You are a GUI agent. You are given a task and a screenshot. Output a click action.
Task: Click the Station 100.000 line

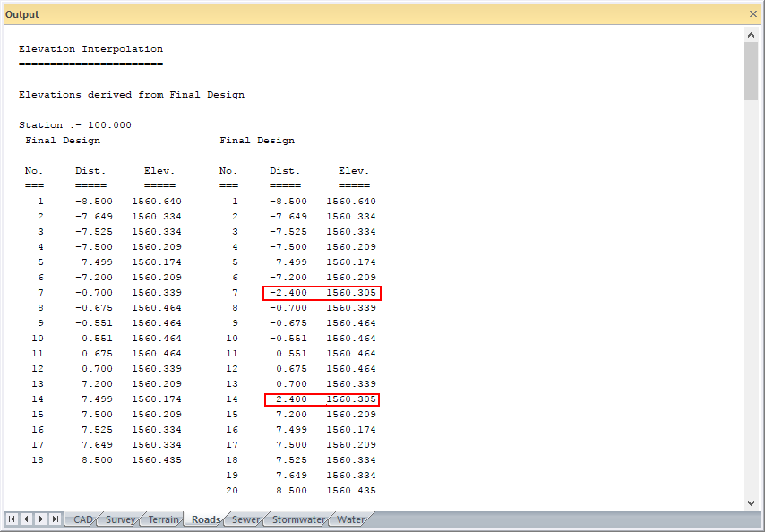pos(75,125)
